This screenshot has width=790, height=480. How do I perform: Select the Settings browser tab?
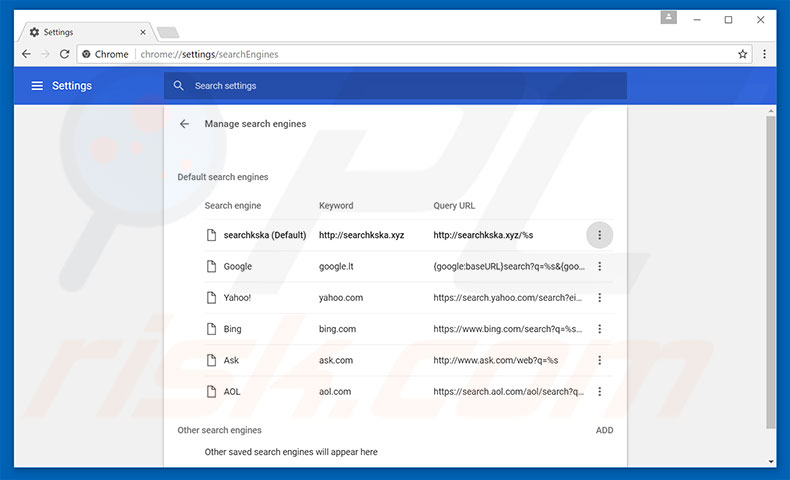(86, 32)
